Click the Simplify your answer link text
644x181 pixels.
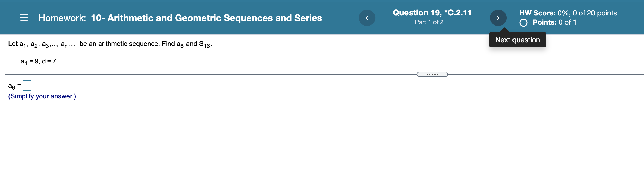point(42,96)
